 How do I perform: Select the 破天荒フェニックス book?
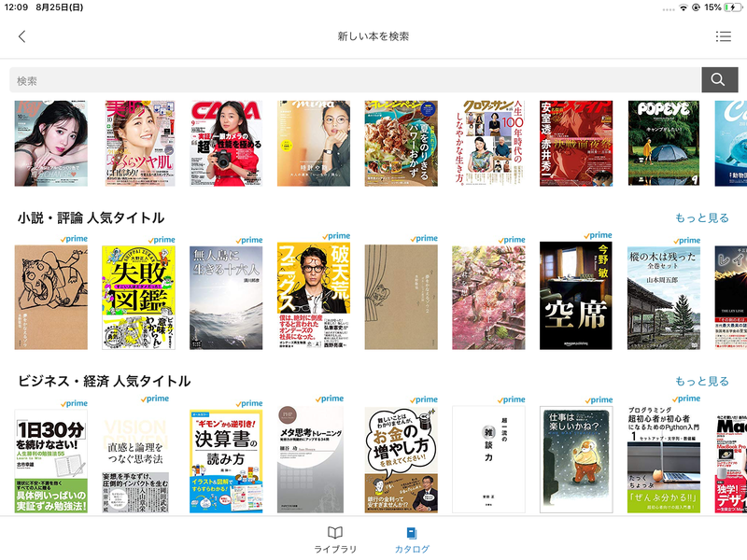(x=314, y=296)
